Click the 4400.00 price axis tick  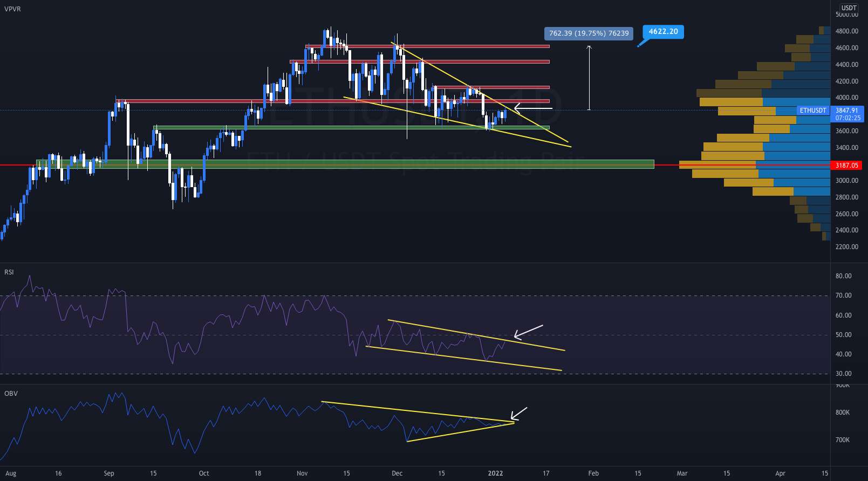[x=846, y=65]
